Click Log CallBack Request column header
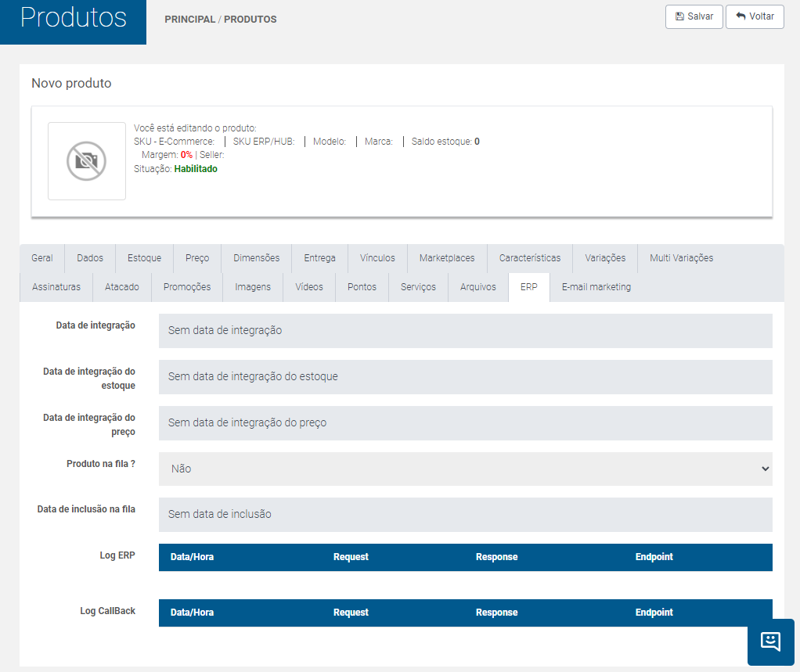 (351, 613)
